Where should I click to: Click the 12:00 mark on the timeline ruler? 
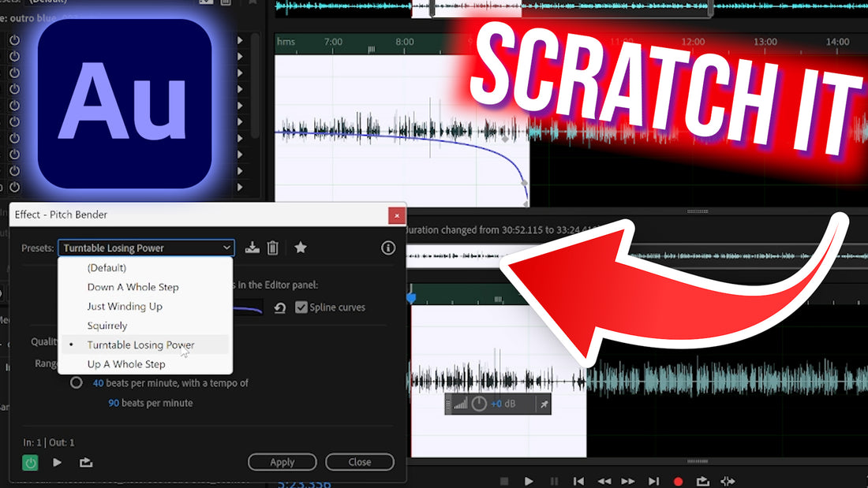click(x=693, y=42)
